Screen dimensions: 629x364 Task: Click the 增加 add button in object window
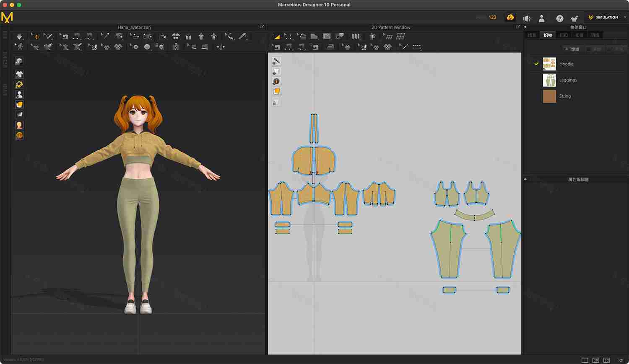[572, 49]
